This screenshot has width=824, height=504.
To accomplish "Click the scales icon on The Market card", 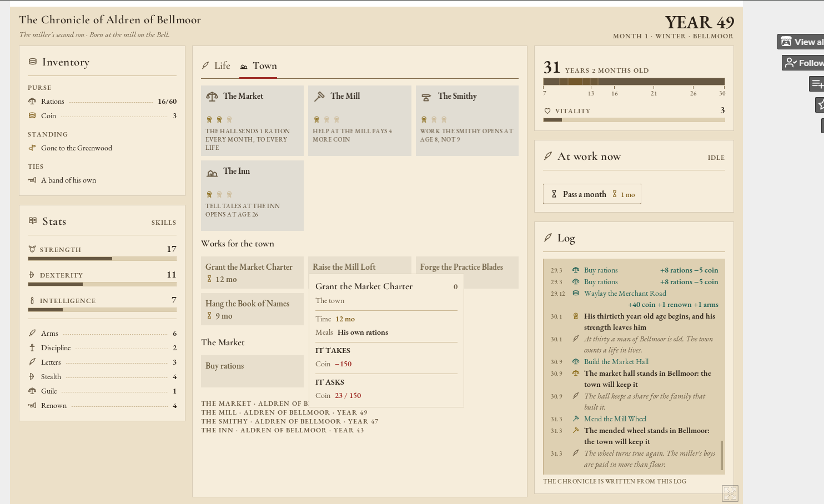I will pos(212,97).
